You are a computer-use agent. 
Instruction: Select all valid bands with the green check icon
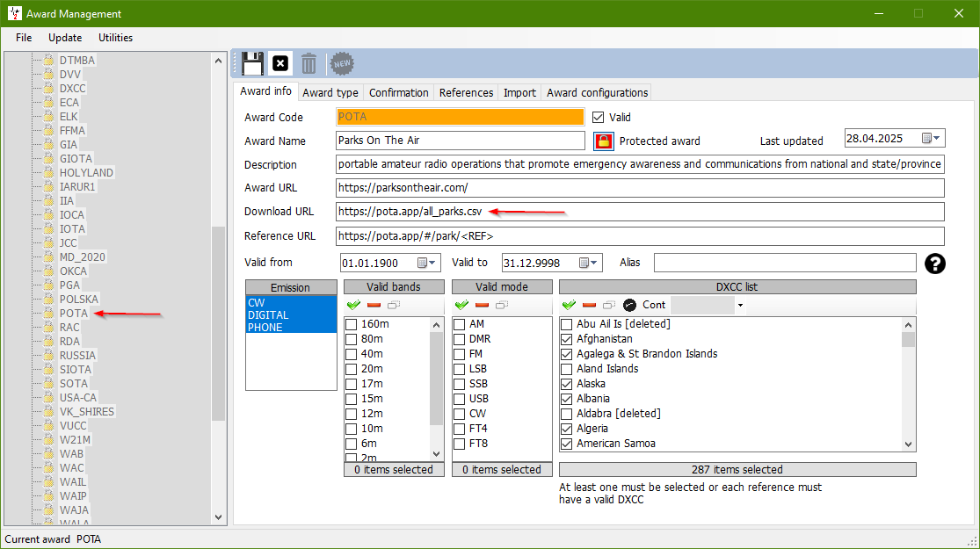[x=353, y=305]
